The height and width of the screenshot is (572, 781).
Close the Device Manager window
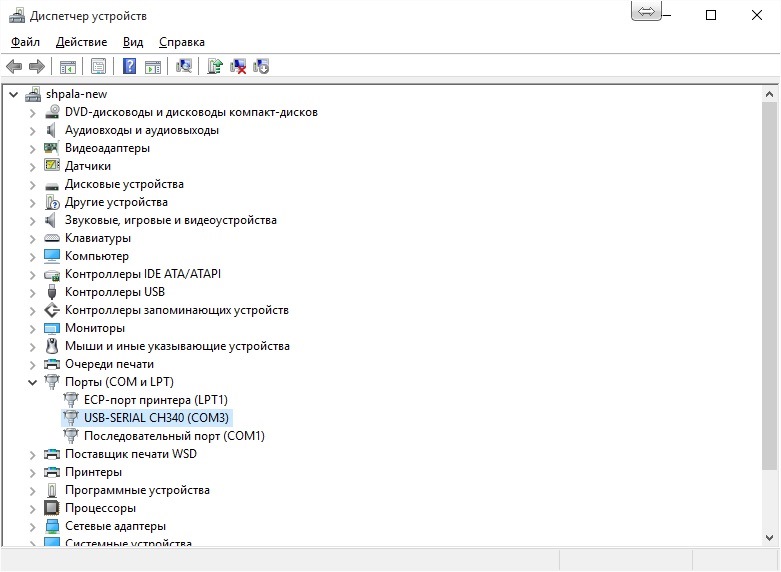click(757, 15)
